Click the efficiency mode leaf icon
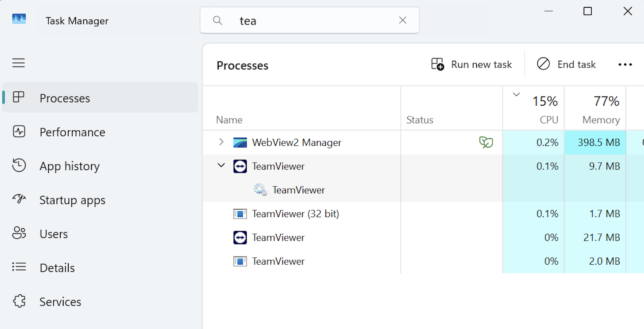This screenshot has width=644, height=329. point(486,142)
